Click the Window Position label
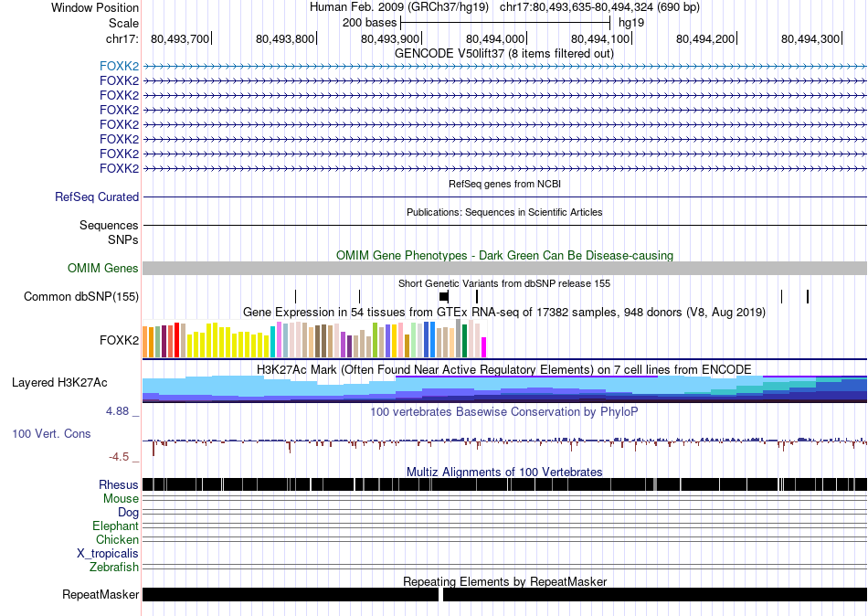This screenshot has width=868, height=616. 95,7
